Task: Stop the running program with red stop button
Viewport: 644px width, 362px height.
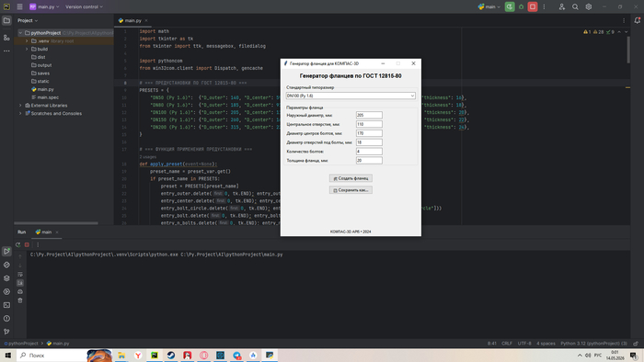Action: [533, 7]
